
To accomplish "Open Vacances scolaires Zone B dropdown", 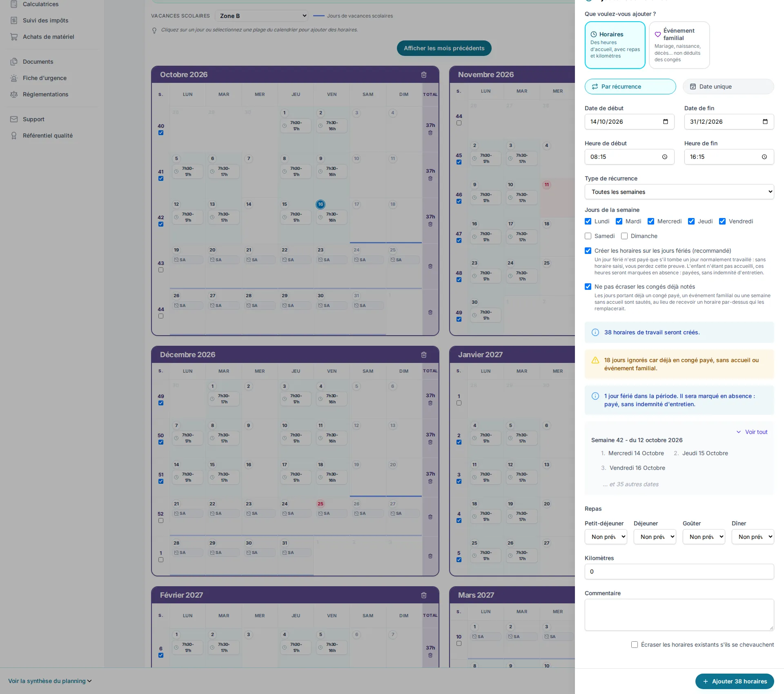I will pyautogui.click(x=261, y=16).
